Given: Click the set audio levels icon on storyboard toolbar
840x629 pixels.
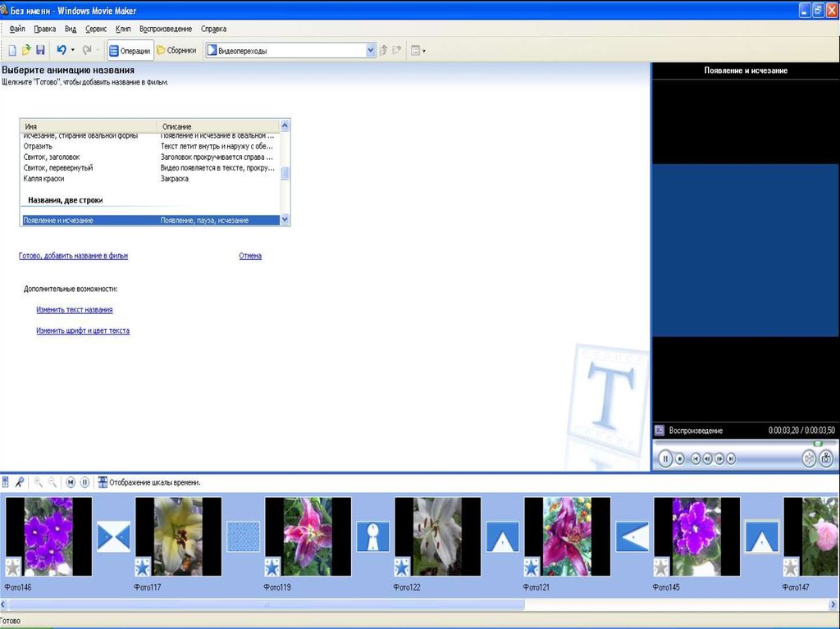Looking at the screenshot, I should pyautogui.click(x=7, y=482).
